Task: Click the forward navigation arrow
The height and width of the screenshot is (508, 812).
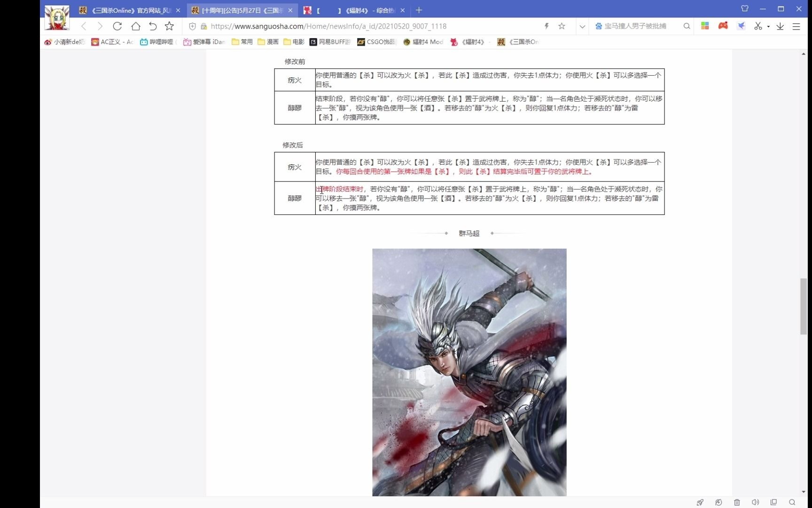Action: pos(100,26)
